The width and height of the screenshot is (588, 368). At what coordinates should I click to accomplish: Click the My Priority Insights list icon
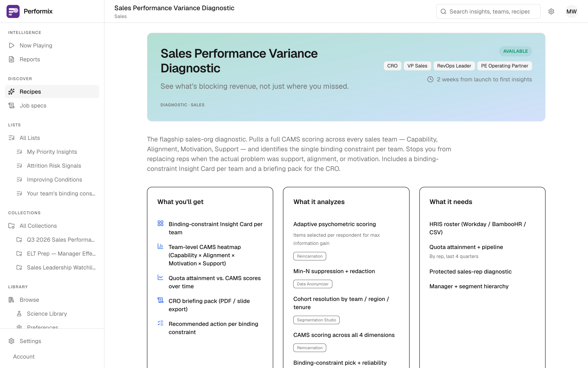point(19,152)
